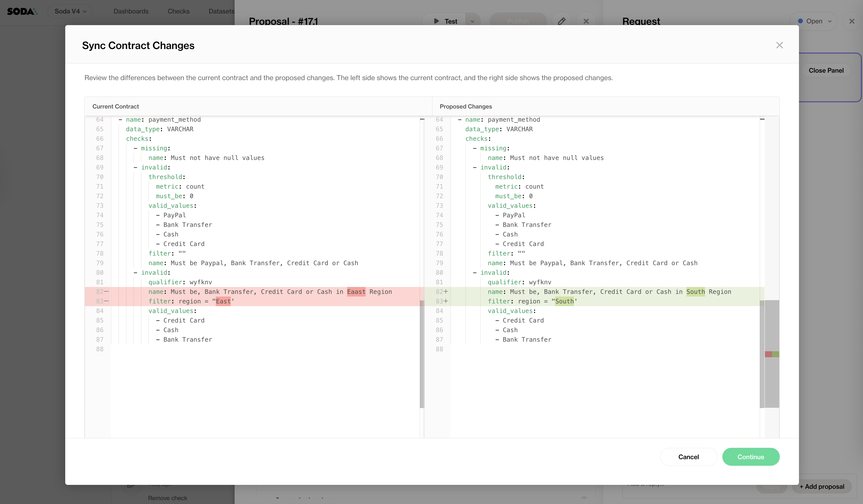Expand the Test options dropdown arrow

click(472, 21)
